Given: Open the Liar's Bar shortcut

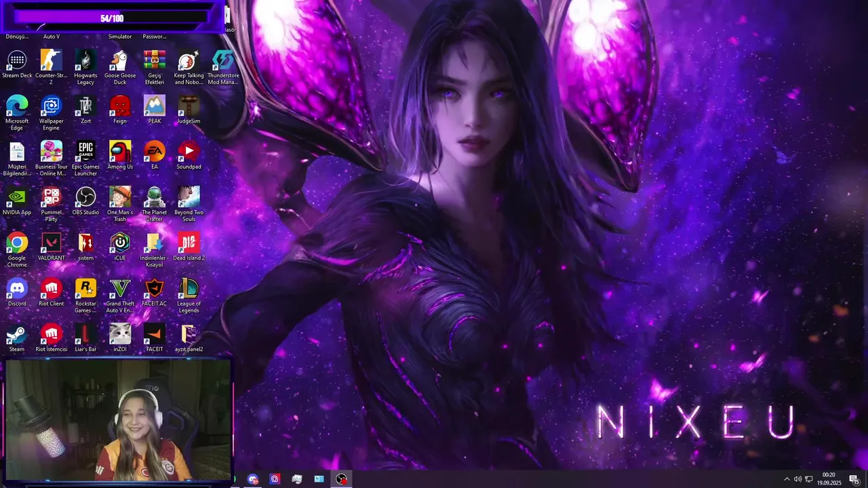Looking at the screenshot, I should [x=85, y=337].
